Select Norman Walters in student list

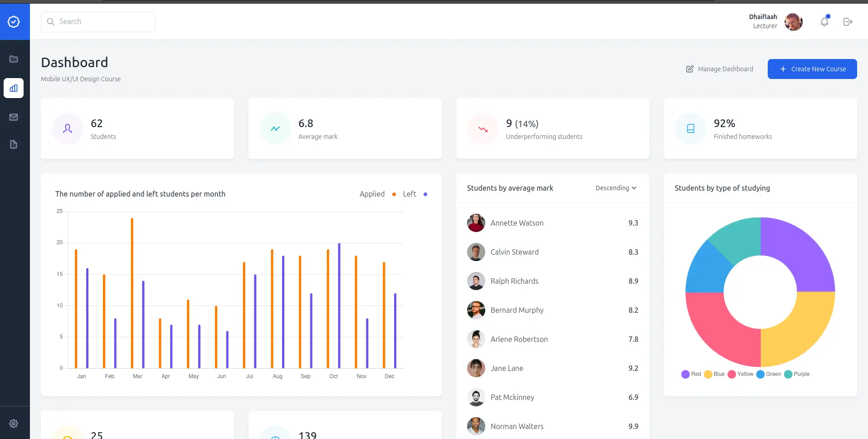(552, 426)
